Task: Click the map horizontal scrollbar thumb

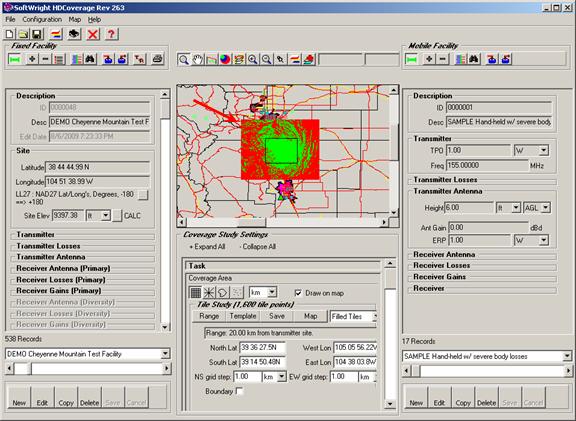Action: click(252, 222)
